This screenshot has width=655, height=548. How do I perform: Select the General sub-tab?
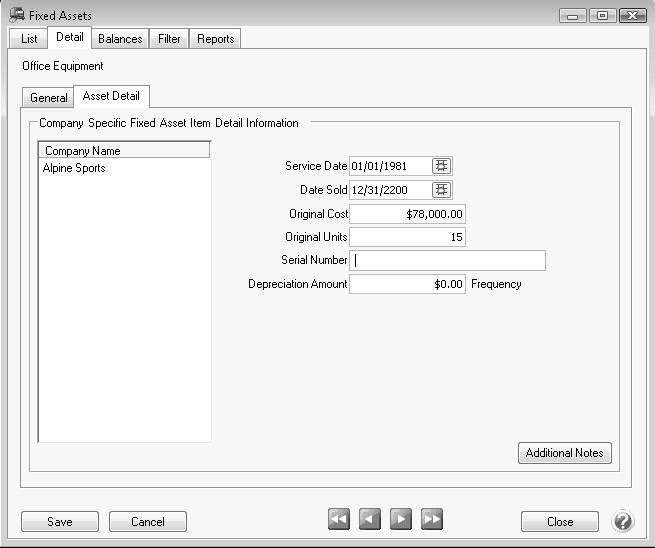(x=49, y=98)
